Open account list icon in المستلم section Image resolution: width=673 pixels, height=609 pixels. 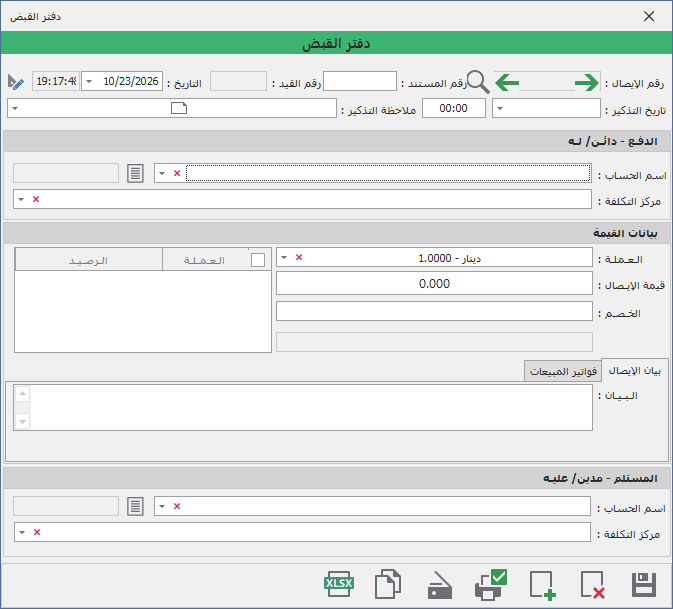pyautogui.click(x=135, y=506)
